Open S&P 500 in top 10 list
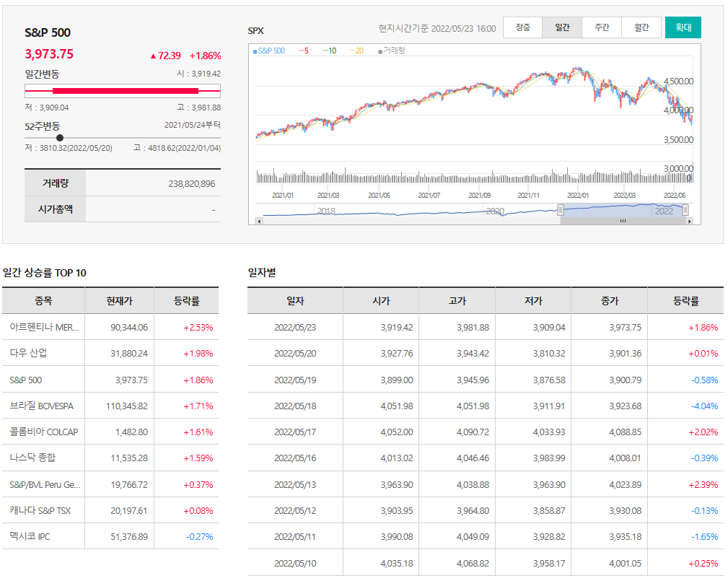The width and height of the screenshot is (728, 581). (x=25, y=380)
